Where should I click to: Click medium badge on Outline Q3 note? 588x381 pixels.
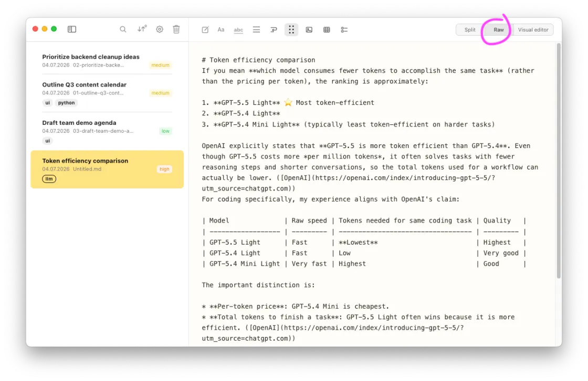[x=160, y=93]
